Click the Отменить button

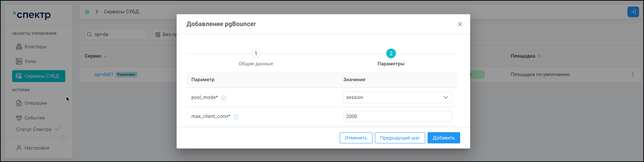click(356, 138)
